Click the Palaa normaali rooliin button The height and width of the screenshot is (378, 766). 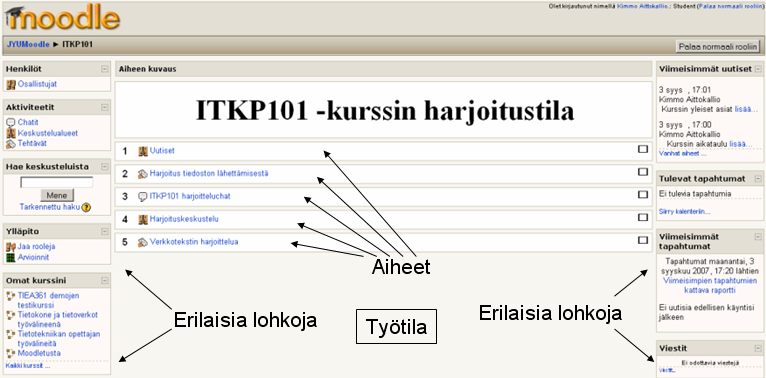coord(718,47)
